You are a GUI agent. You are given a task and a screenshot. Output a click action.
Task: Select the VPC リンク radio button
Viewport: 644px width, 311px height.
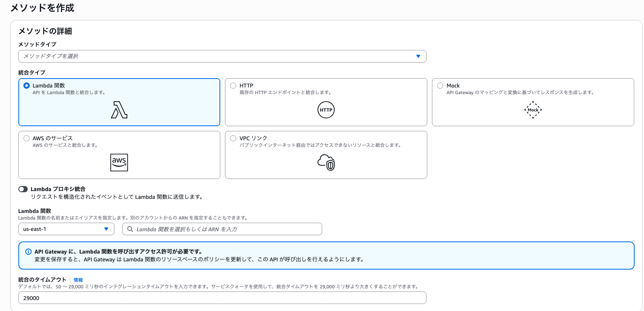coord(233,138)
